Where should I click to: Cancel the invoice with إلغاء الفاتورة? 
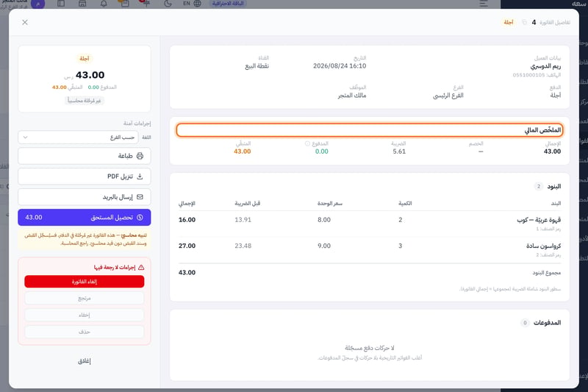[85, 282]
